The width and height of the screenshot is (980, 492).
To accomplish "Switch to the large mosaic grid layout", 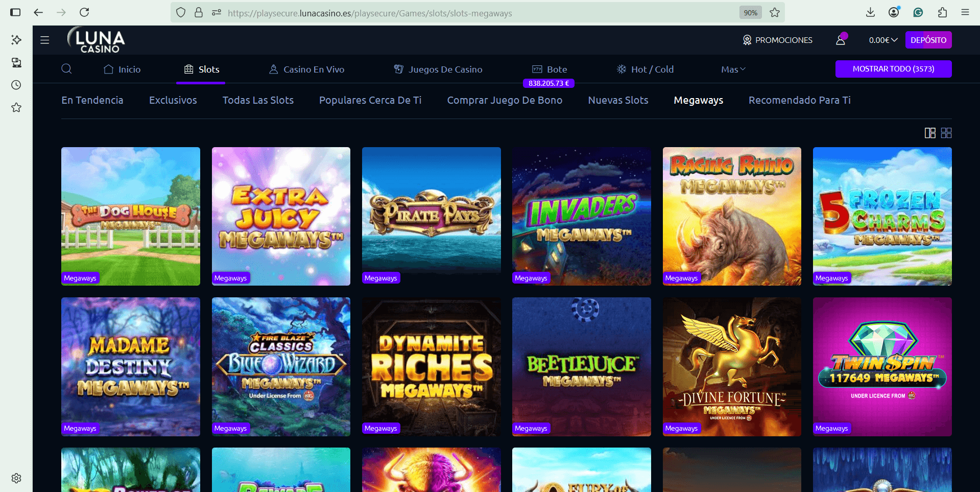I will pyautogui.click(x=930, y=133).
